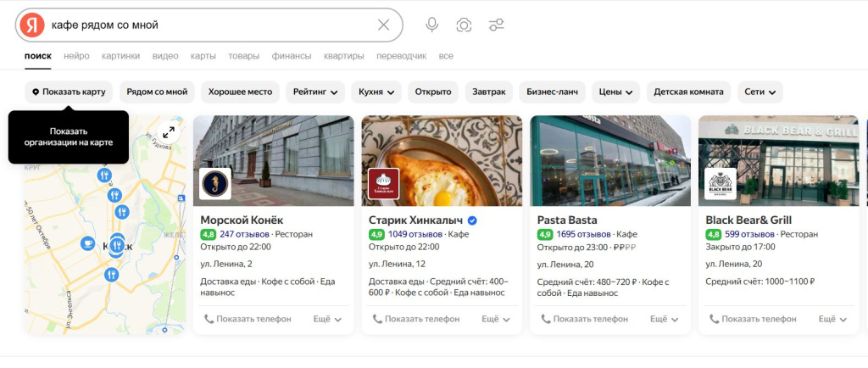Switch to the картинки tab
The height and width of the screenshot is (368, 868).
pyautogui.click(x=120, y=56)
